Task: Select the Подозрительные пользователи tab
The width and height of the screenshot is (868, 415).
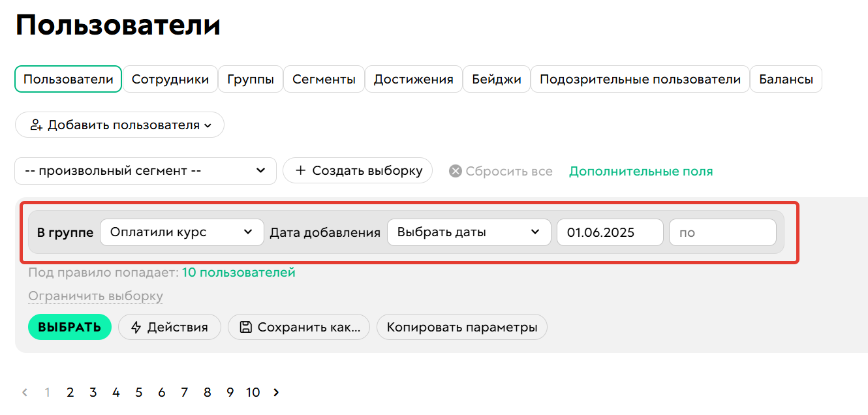Action: [640, 79]
